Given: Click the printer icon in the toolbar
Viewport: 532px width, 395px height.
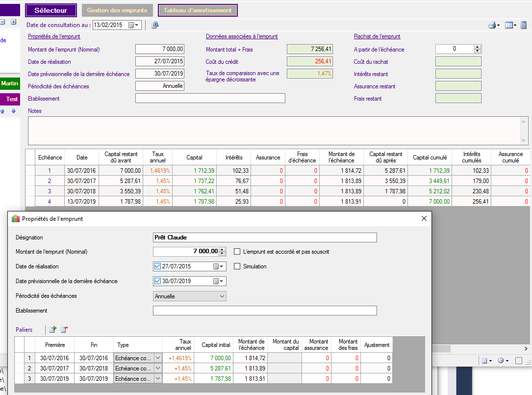Looking at the screenshot, I should pos(492,25).
